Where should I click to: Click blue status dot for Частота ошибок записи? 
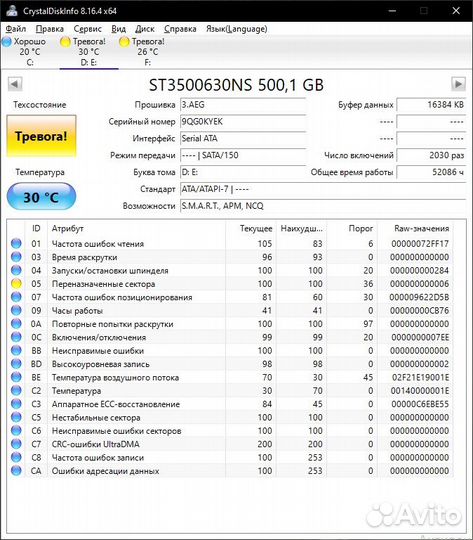[16, 457]
